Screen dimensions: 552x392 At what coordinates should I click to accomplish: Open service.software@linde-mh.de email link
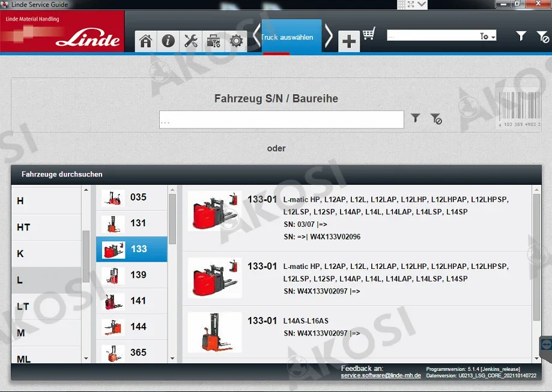381,375
